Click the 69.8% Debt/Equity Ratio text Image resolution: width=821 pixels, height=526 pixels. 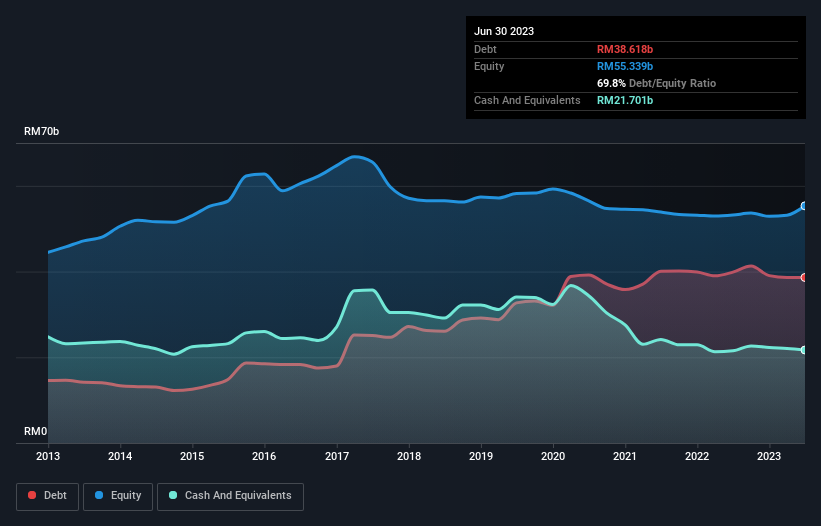click(656, 83)
